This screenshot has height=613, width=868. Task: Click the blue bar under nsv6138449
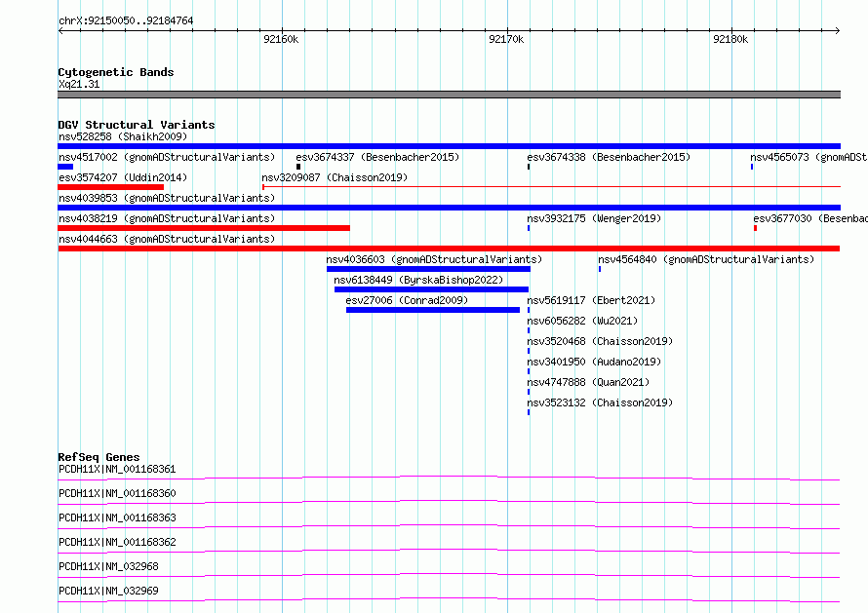432,289
